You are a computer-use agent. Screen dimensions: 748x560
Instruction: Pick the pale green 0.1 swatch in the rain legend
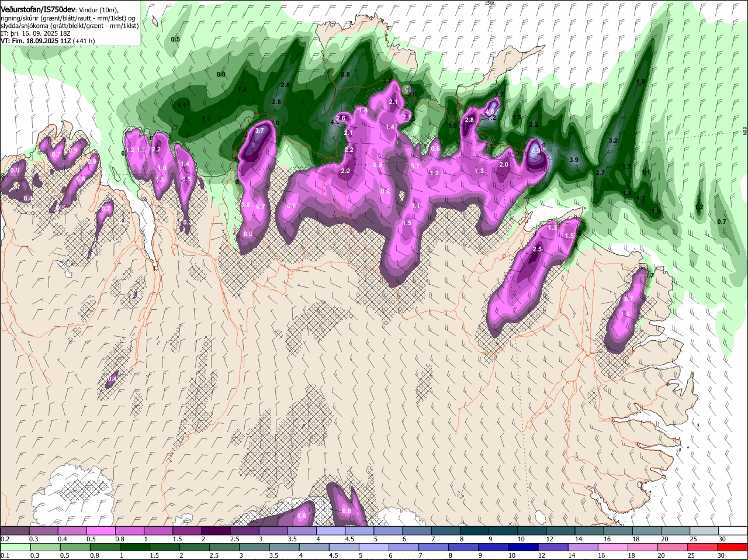15,547
